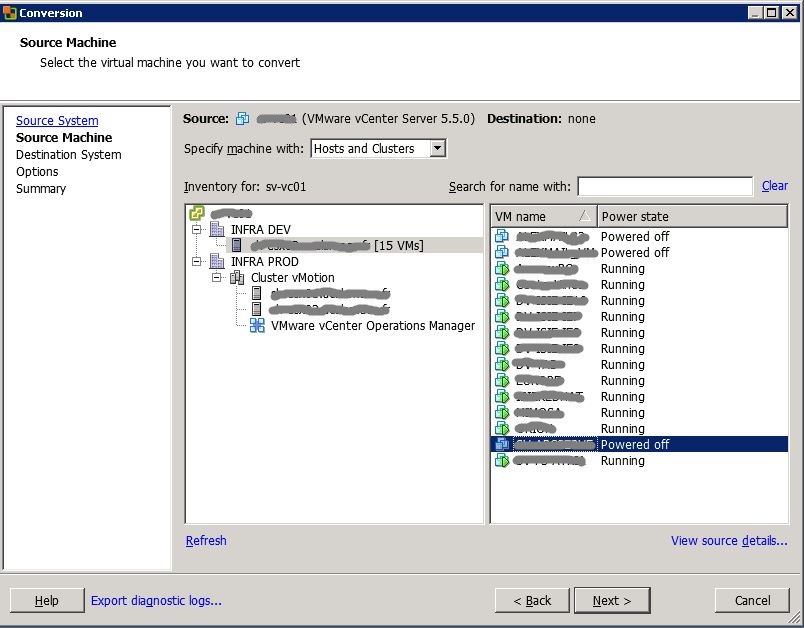The width and height of the screenshot is (804, 628).
Task: Click the Cluster vMotion cluster icon
Action: pyautogui.click(x=237, y=278)
